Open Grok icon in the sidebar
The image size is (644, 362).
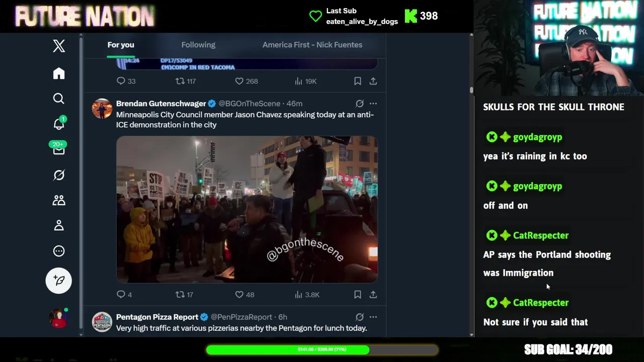tap(59, 175)
